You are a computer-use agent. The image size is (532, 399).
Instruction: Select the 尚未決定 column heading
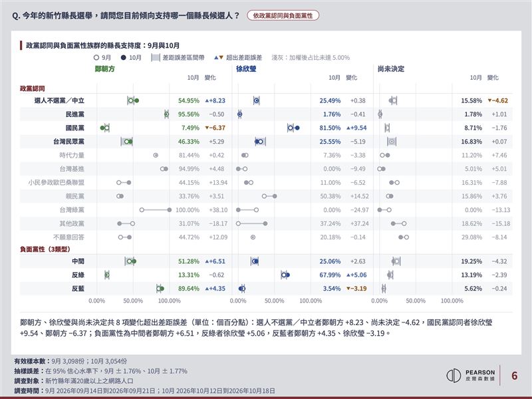391,69
